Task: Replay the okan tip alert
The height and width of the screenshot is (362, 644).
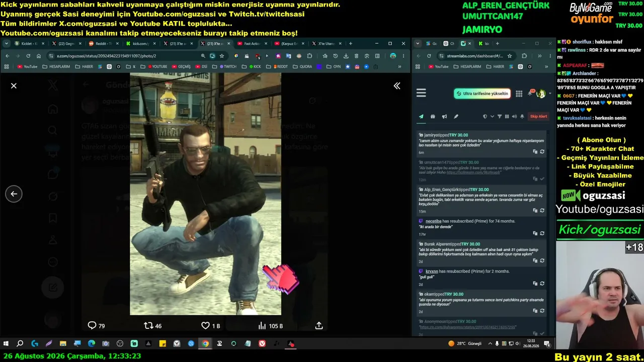Action: click(x=542, y=311)
